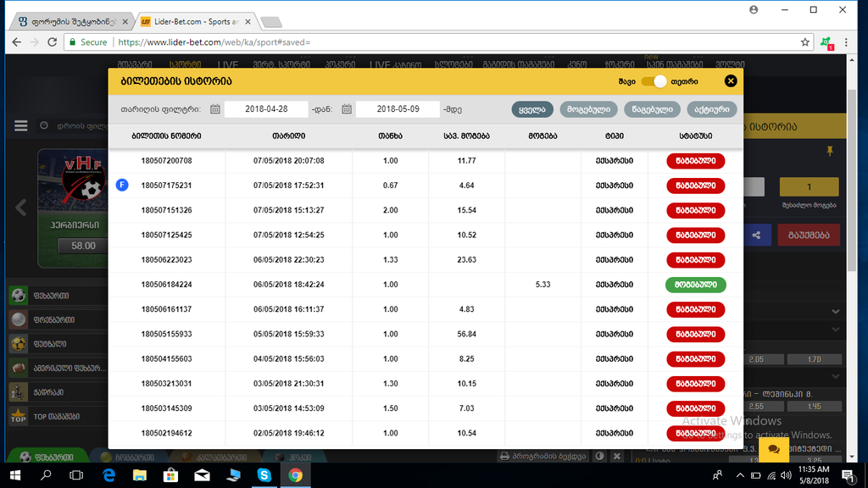
Task: Close the Lider-Bet.com tab
Action: [x=248, y=21]
